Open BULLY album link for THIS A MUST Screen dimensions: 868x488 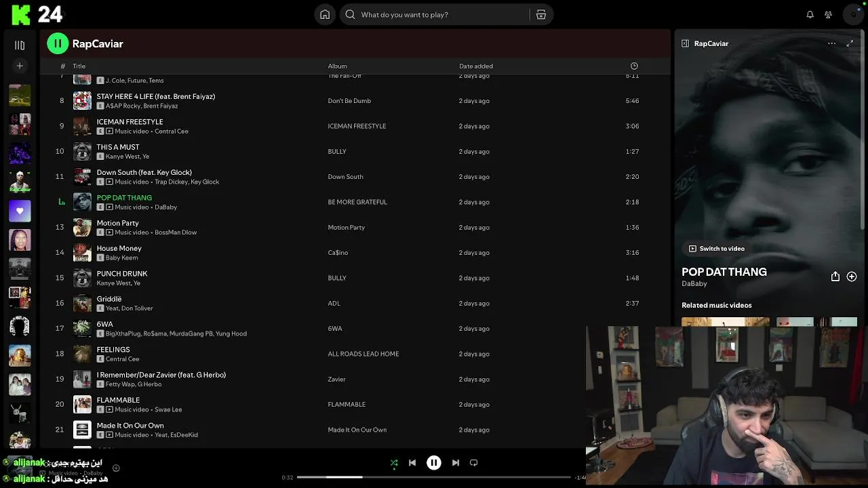(337, 151)
